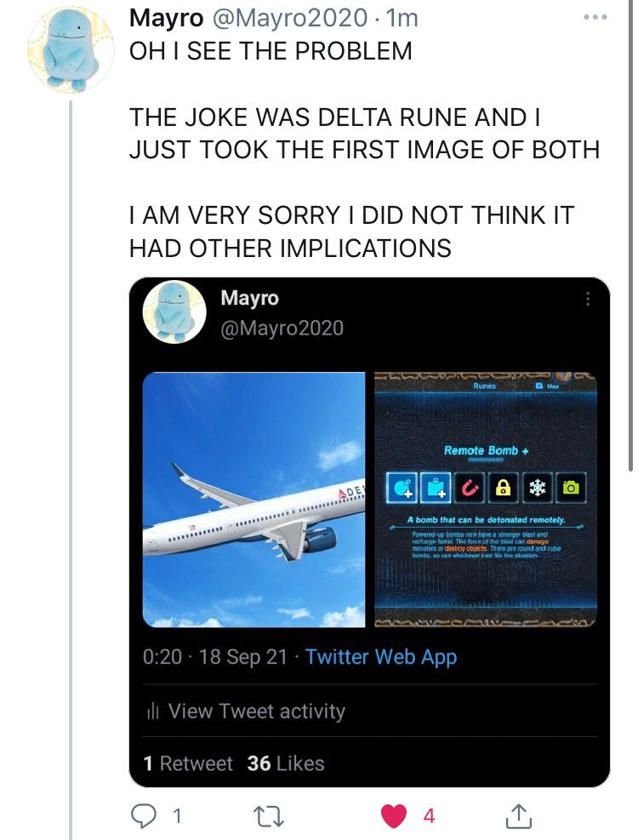Open the Delta airplane image
638x840 pixels.
(253, 500)
